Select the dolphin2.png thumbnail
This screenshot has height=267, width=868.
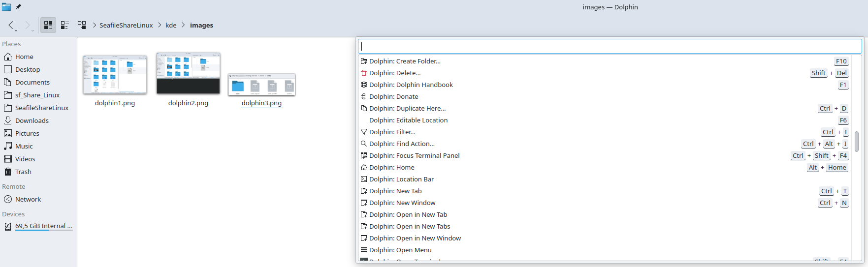[x=188, y=73]
